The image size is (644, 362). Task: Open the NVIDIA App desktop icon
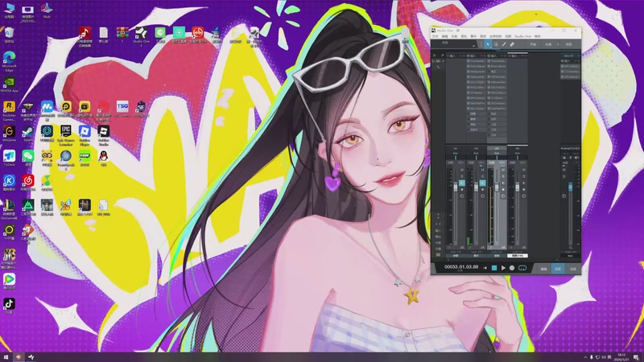[9, 85]
